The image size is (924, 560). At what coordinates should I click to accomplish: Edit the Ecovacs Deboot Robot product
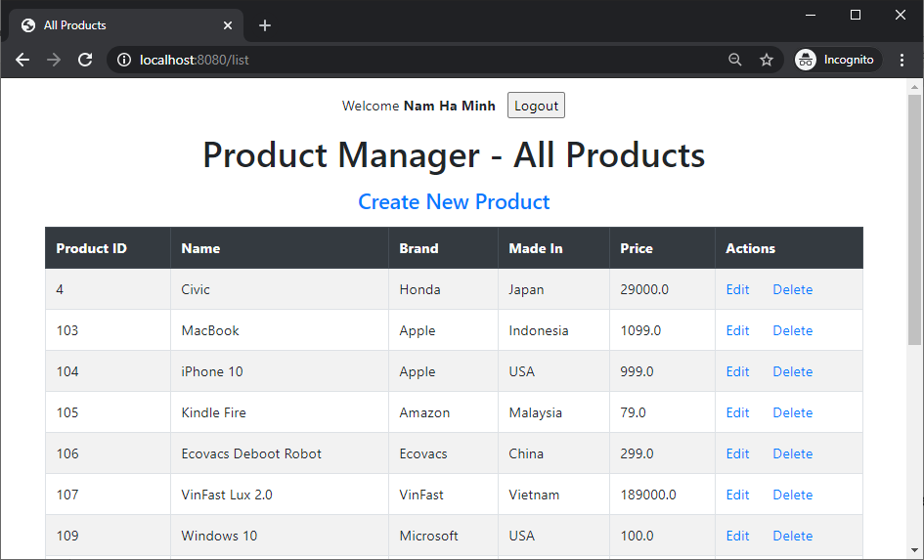[x=737, y=453]
